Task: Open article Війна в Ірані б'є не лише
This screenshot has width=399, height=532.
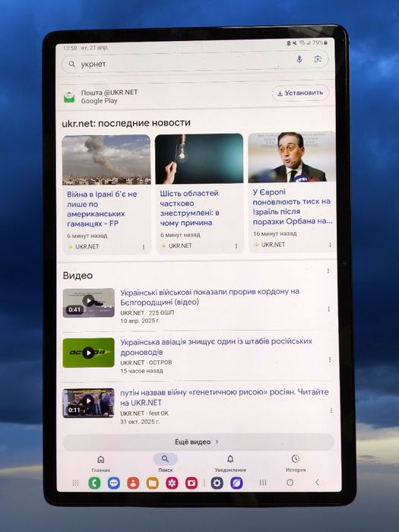Action: pyautogui.click(x=102, y=209)
